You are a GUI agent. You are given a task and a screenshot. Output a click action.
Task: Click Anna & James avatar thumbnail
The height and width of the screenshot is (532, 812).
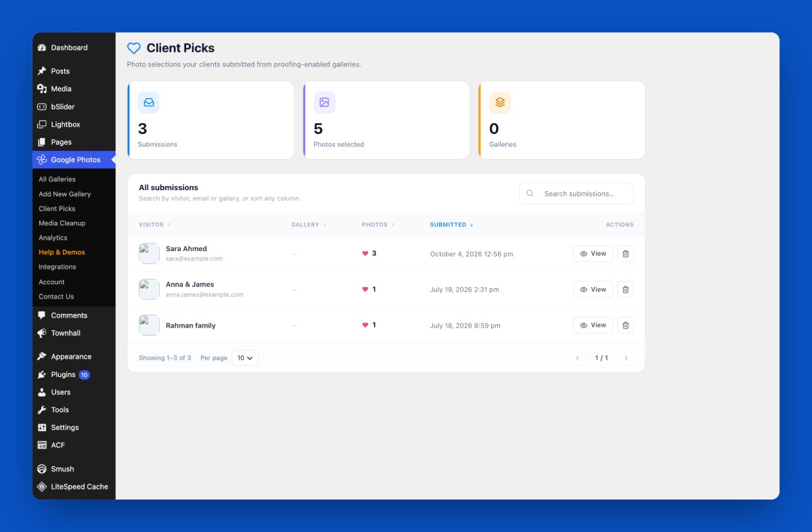(x=149, y=290)
